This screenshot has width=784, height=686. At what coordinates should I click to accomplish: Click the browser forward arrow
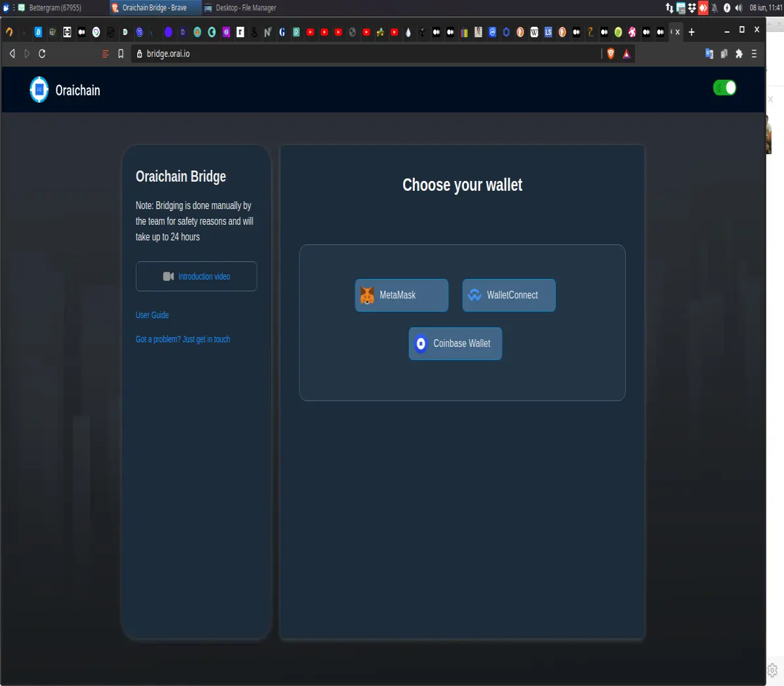click(x=27, y=54)
